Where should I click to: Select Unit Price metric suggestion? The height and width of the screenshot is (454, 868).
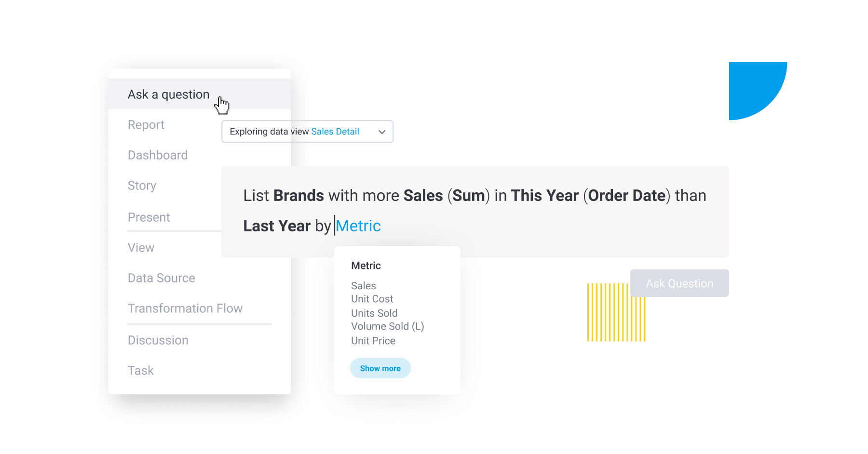click(373, 341)
